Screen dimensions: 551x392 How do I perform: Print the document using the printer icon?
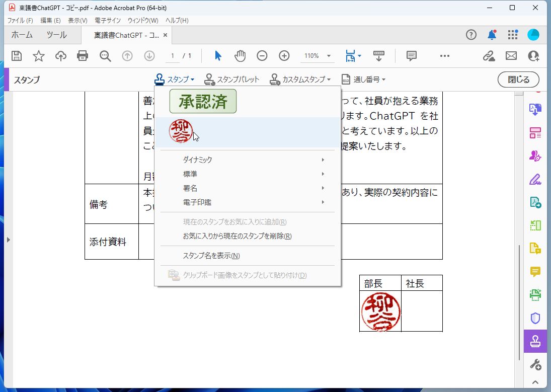coord(83,56)
